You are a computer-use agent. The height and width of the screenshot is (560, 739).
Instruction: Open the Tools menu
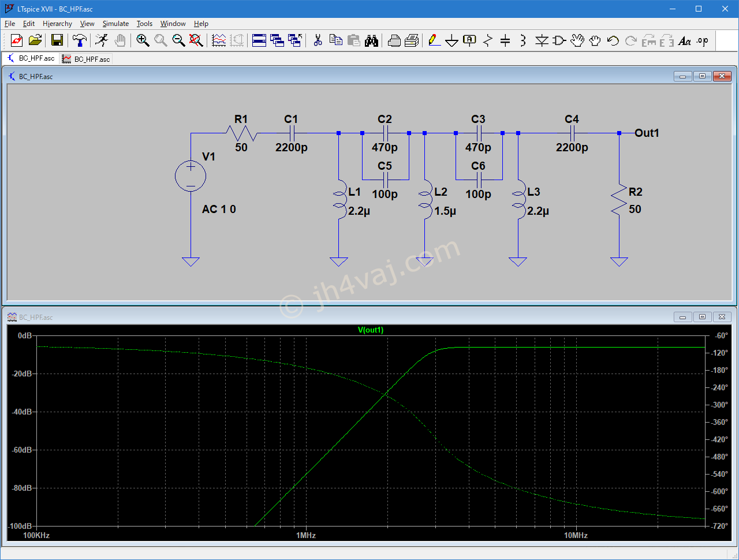tap(144, 24)
